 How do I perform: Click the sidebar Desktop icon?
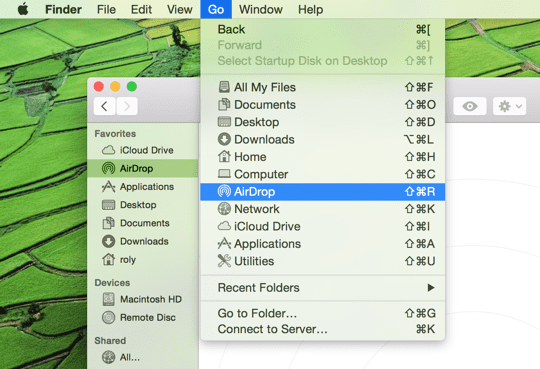(x=108, y=205)
